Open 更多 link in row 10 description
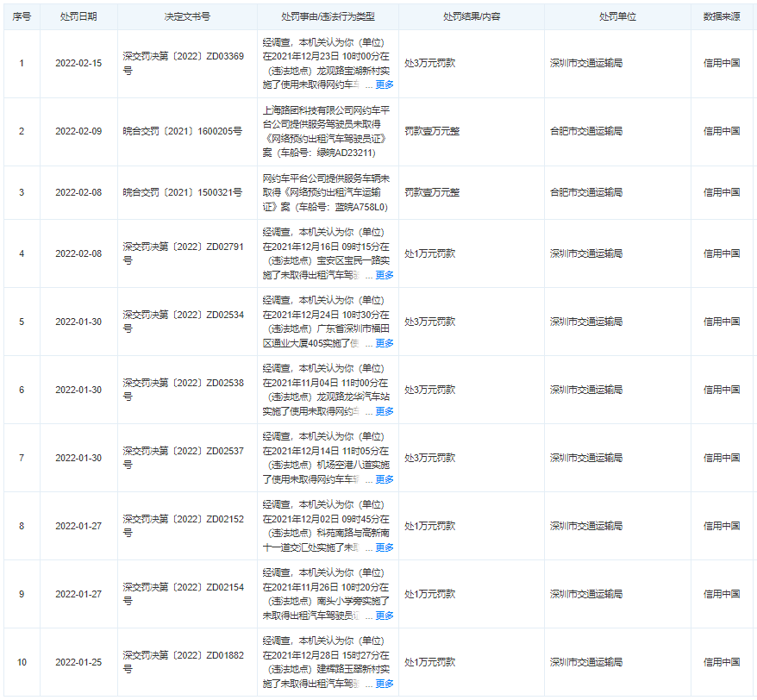The height and width of the screenshot is (700, 757). pyautogui.click(x=385, y=683)
